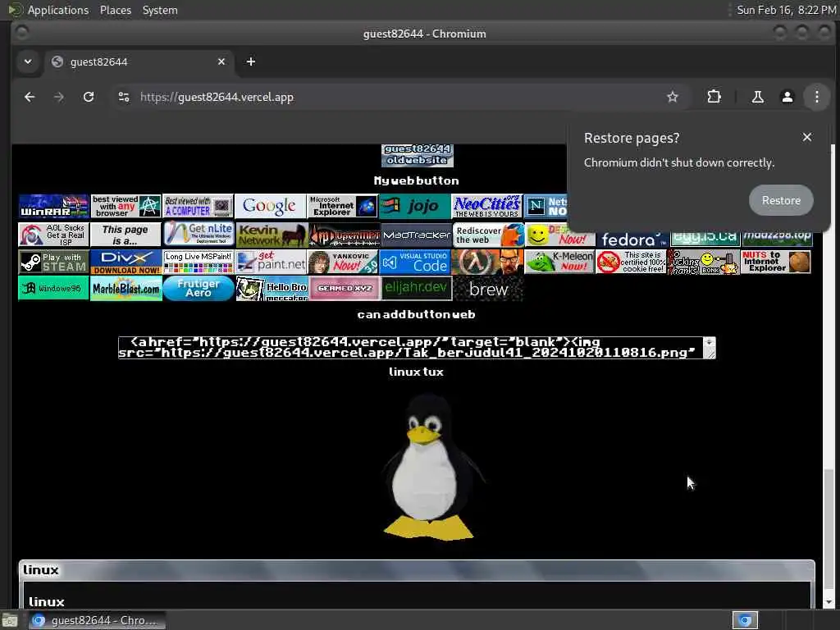The image size is (840, 630).
Task: Click the NeoCities web button
Action: (x=486, y=206)
